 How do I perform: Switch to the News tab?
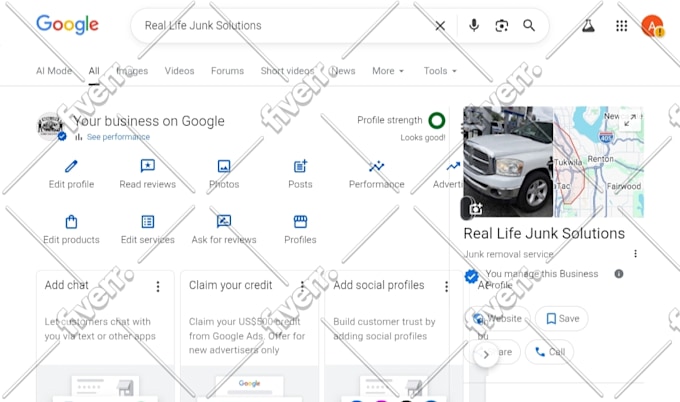[x=343, y=71]
